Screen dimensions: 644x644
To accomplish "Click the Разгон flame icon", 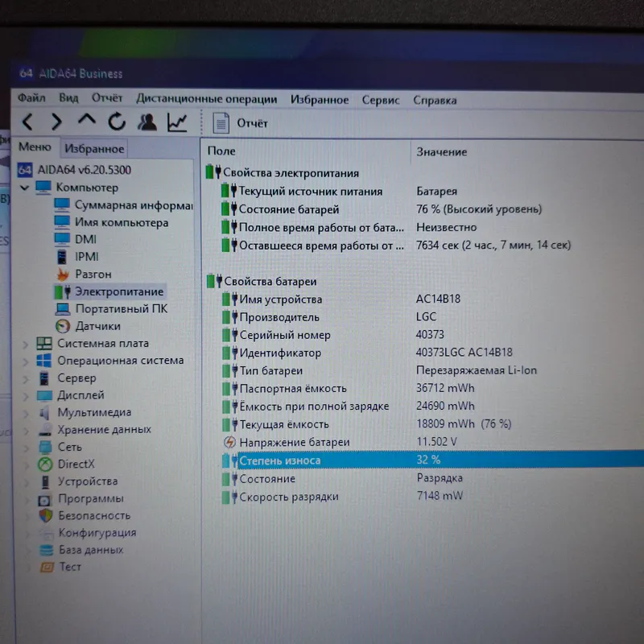I will [x=63, y=274].
